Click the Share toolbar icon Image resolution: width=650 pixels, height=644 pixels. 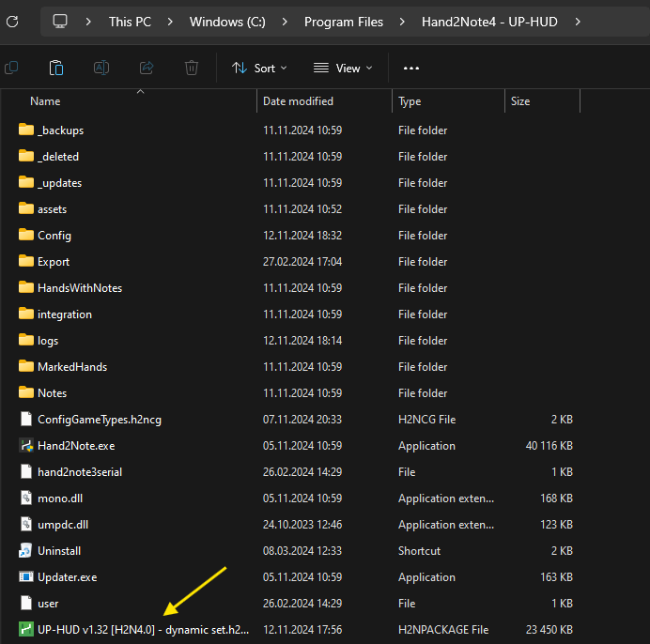click(x=147, y=68)
